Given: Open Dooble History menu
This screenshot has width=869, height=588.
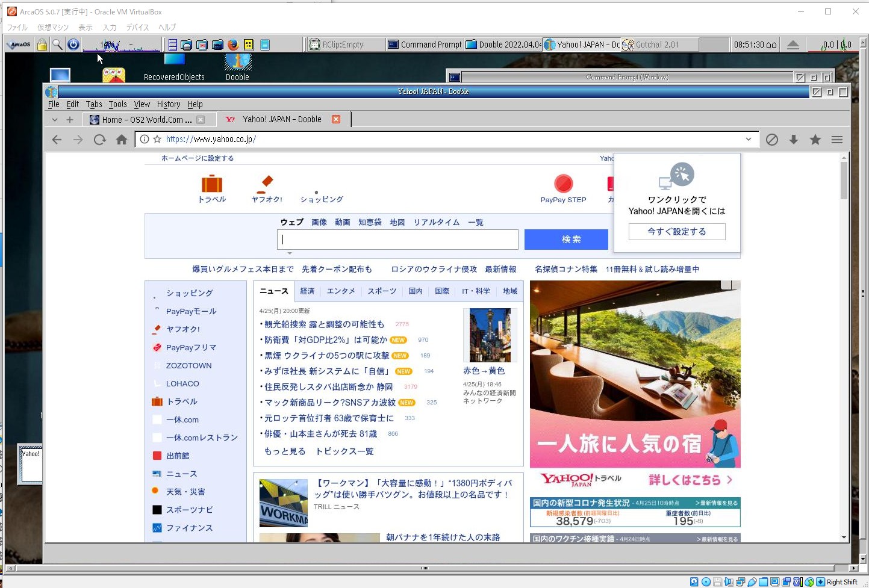Looking at the screenshot, I should pos(169,104).
